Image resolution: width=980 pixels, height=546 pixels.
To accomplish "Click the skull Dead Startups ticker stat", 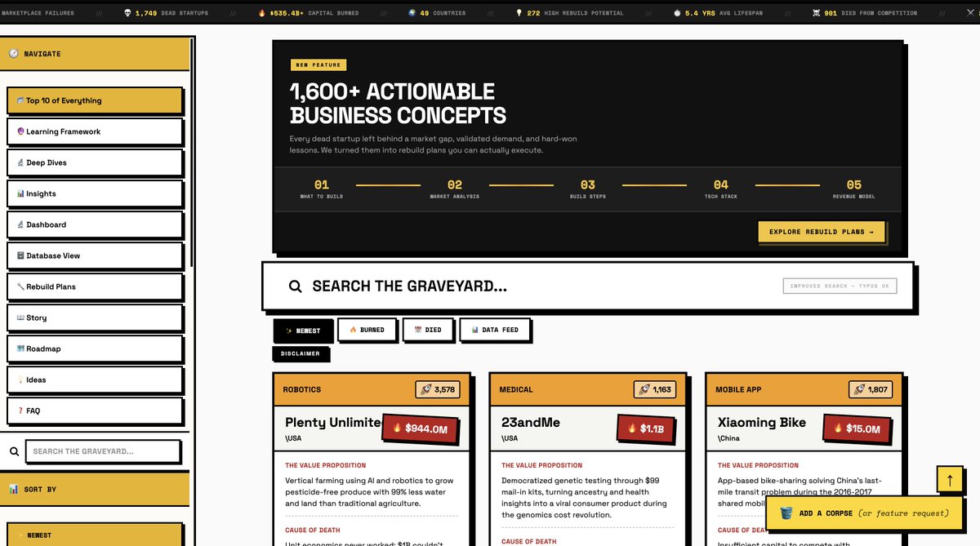I will pos(166,13).
